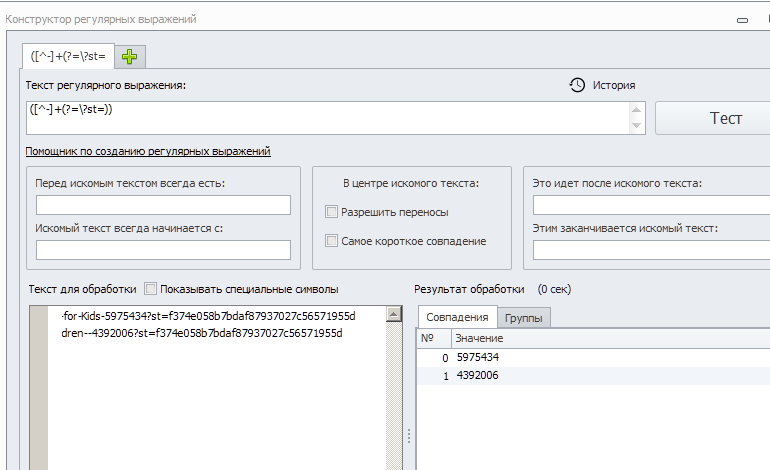Click the Это идет после искомого текста field

tap(650, 205)
